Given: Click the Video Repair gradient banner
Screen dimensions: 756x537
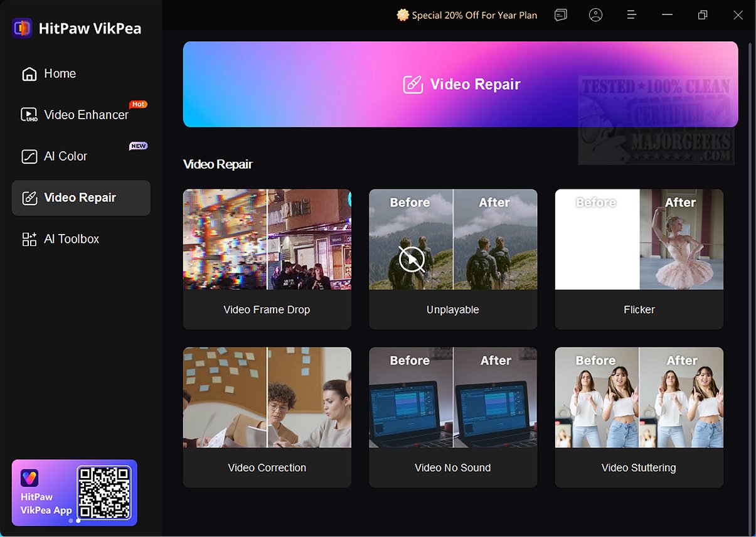Looking at the screenshot, I should click(x=461, y=84).
